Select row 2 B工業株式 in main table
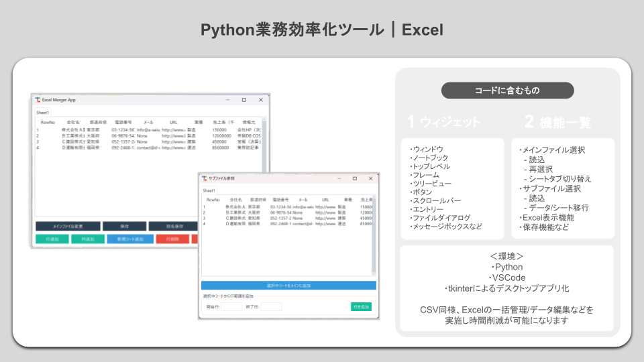The width and height of the screenshot is (644, 362). tap(148, 136)
